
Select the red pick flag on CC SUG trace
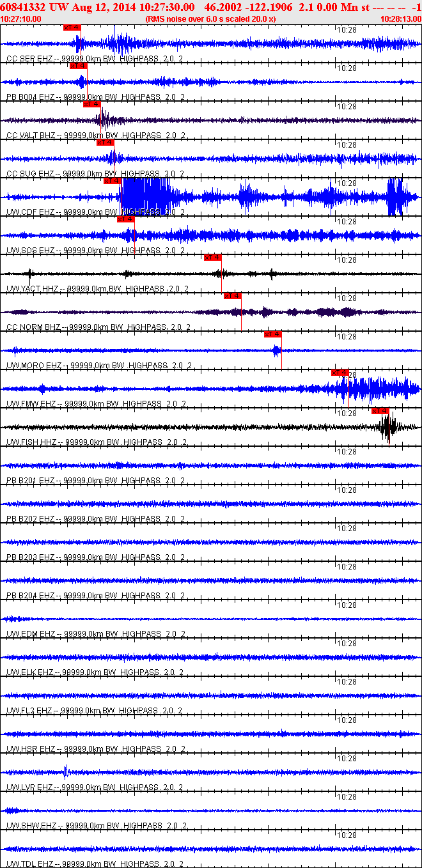pos(105,143)
